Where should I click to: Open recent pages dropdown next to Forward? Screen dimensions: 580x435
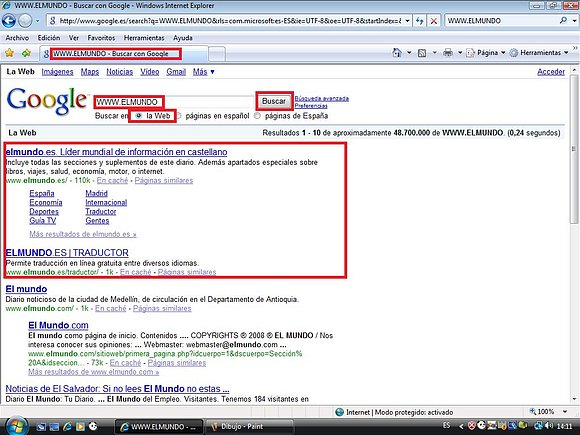point(38,21)
